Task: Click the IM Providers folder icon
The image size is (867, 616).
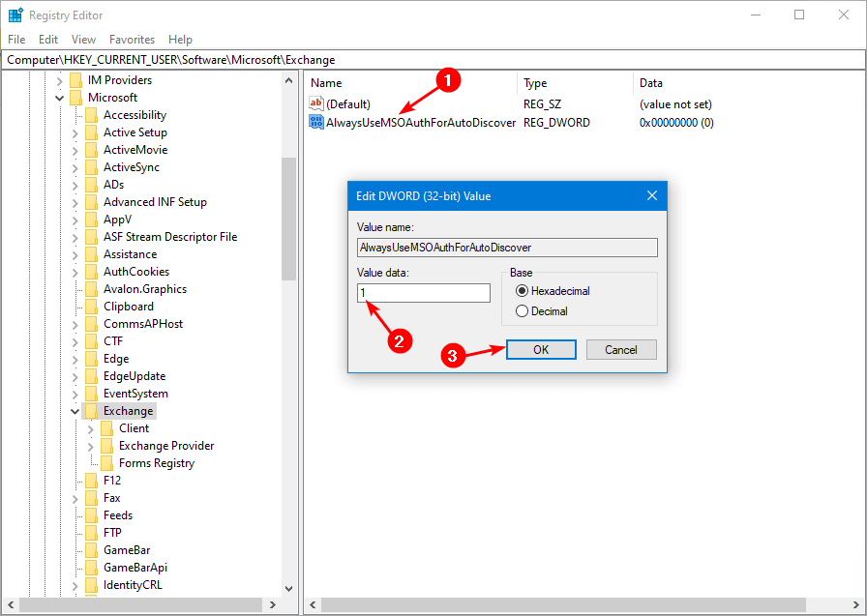Action: click(x=76, y=80)
